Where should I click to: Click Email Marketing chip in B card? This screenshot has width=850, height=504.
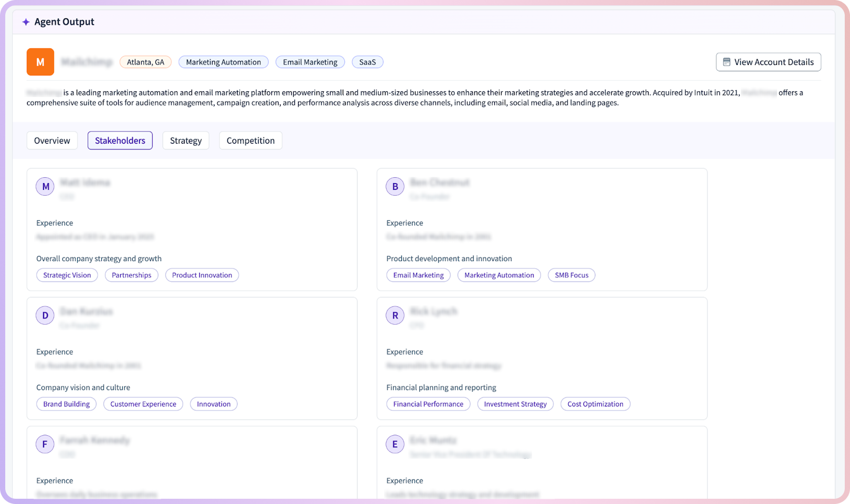(x=419, y=275)
